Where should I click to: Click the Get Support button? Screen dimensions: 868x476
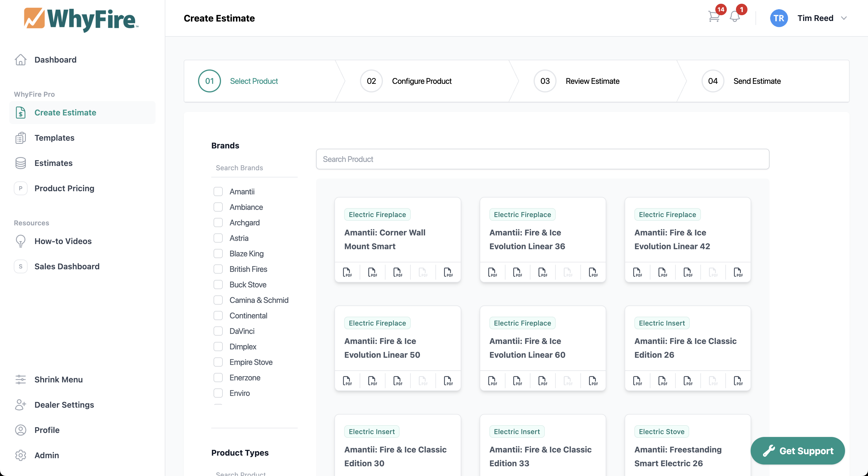point(798,451)
